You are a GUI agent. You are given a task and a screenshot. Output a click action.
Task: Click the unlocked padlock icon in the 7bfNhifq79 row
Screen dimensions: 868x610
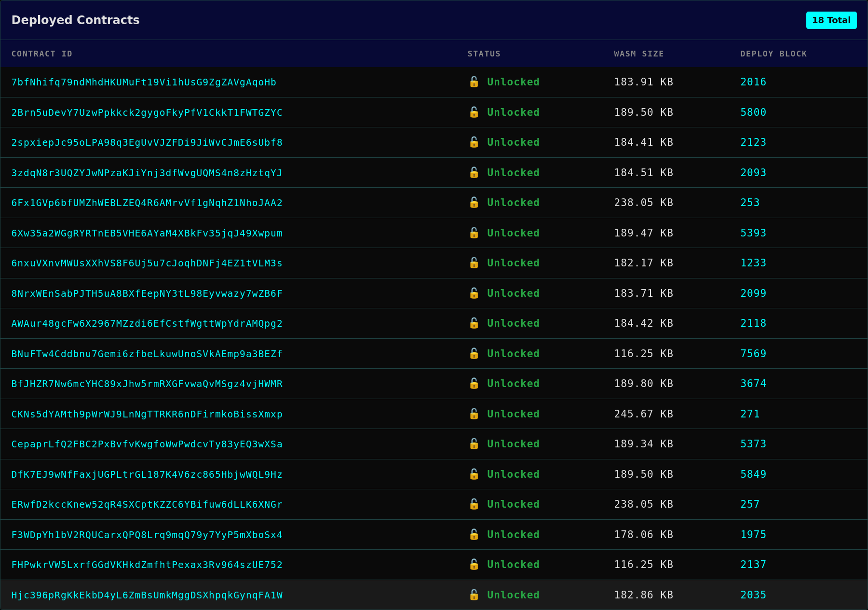click(x=474, y=82)
